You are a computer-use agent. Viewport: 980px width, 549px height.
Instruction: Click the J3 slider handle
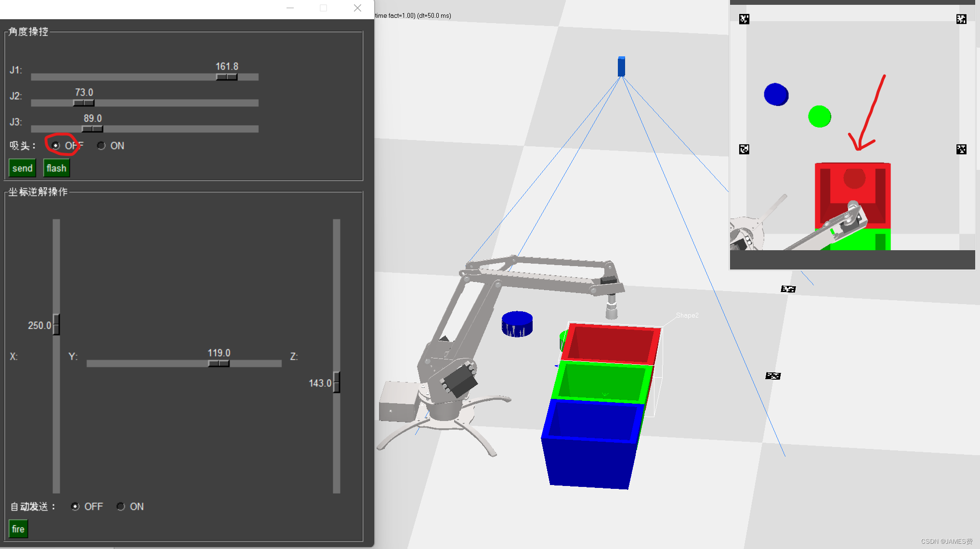point(92,129)
